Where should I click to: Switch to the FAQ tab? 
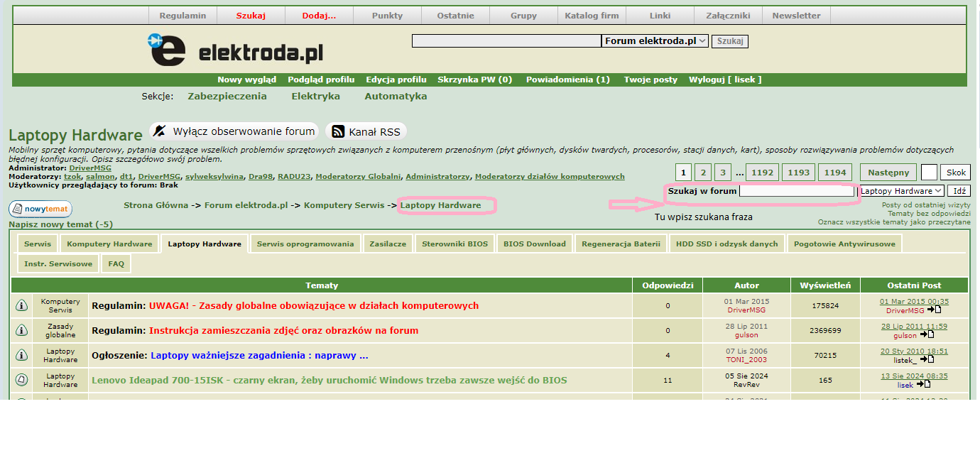pyautogui.click(x=116, y=263)
